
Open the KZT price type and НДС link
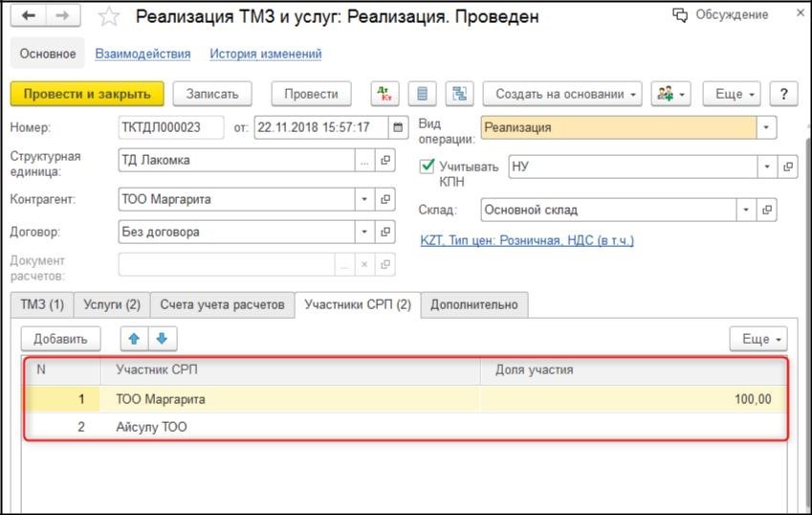527,240
